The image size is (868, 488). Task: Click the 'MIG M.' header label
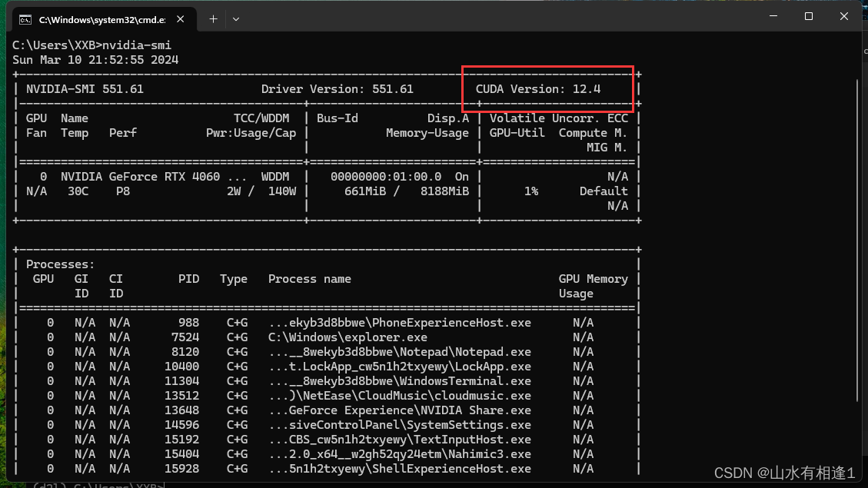[x=607, y=148]
